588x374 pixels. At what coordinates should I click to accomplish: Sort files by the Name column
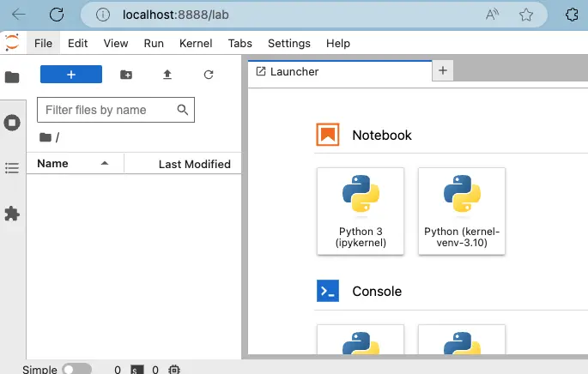[75, 163]
